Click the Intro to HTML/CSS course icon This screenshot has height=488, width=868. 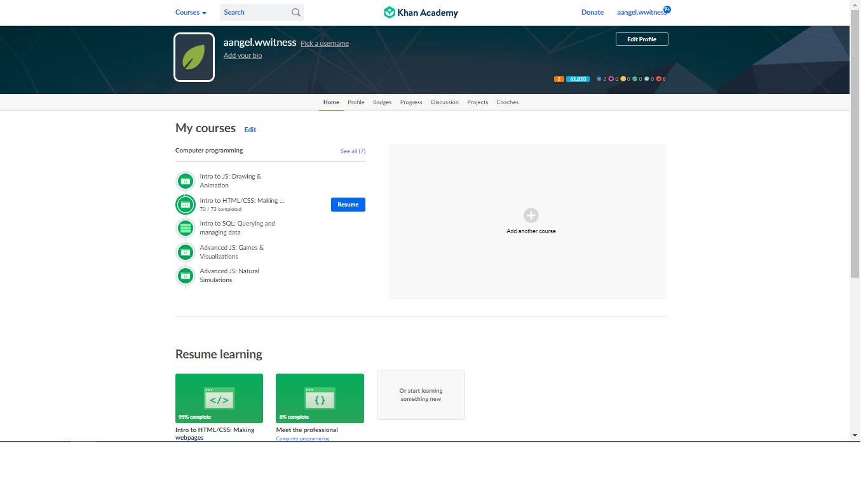tap(186, 205)
